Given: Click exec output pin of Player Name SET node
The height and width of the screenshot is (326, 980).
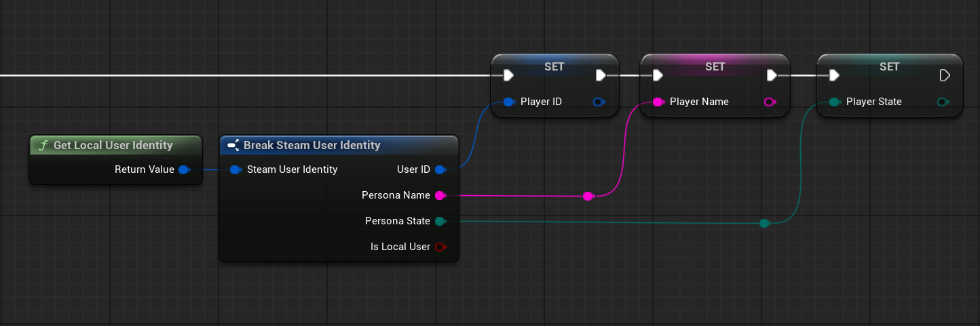Looking at the screenshot, I should [x=772, y=75].
